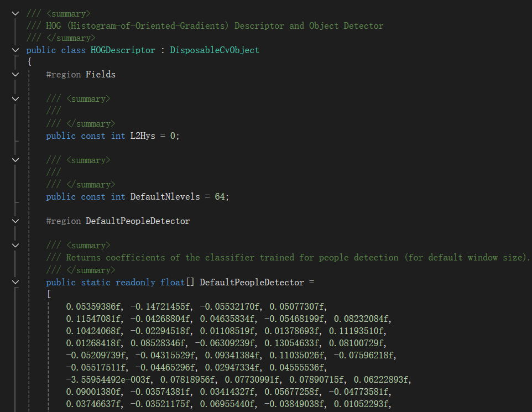
Task: Click the DisposableCvObject base class name
Action: (x=214, y=50)
